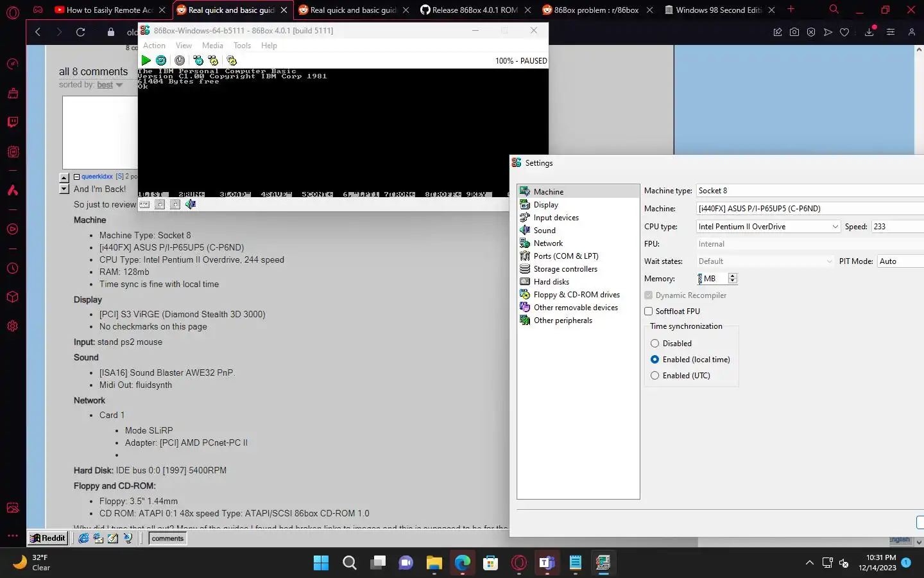The height and width of the screenshot is (578, 924).
Task: Click the Opera search tabs magnifier icon
Action: pyautogui.click(x=834, y=10)
